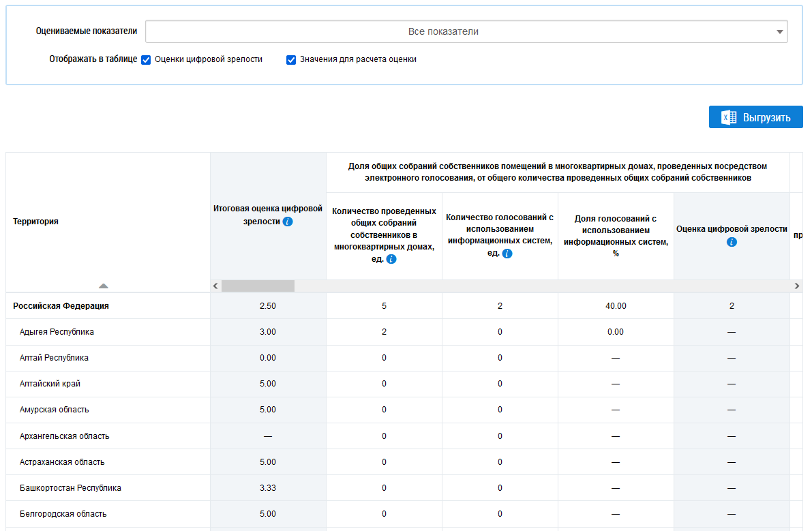Uncheck the Оценки цифровой зрелости checkbox
Viewport: 812px width, 531px height.
click(146, 60)
